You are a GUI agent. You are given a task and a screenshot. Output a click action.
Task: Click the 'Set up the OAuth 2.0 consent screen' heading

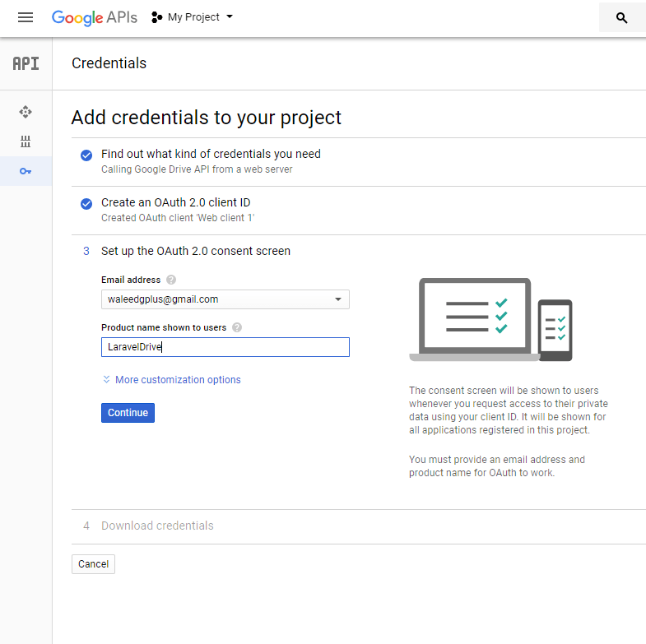pos(196,251)
